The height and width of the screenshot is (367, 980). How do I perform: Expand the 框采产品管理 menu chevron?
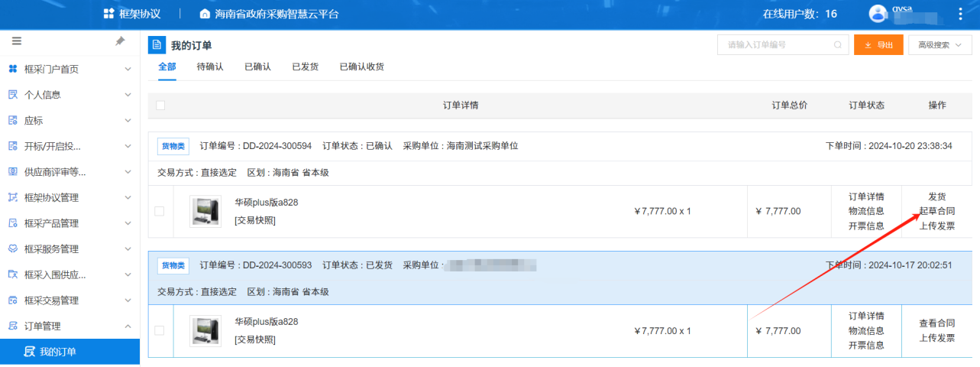click(x=128, y=223)
